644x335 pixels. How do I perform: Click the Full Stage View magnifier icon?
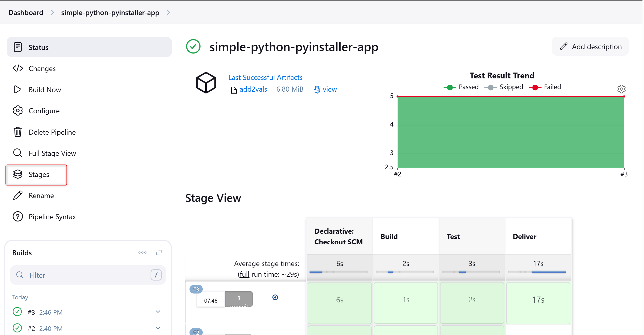coord(18,153)
